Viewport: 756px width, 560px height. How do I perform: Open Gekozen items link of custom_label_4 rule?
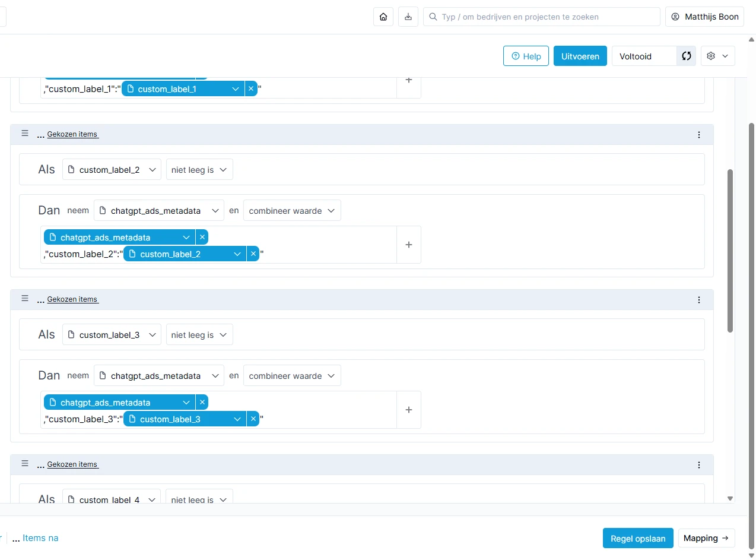point(72,464)
